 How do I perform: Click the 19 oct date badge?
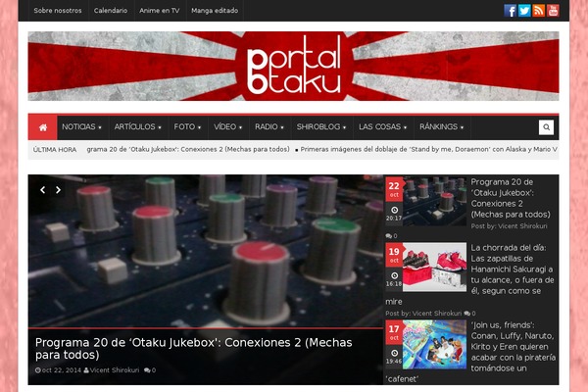pos(394,255)
